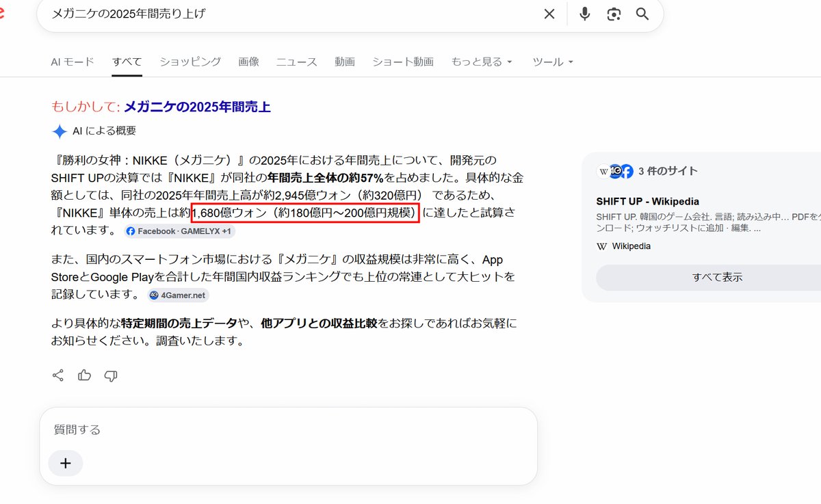Viewport: 821px width, 504px height.
Task: Expand the もっと見る dropdown
Action: pos(482,62)
